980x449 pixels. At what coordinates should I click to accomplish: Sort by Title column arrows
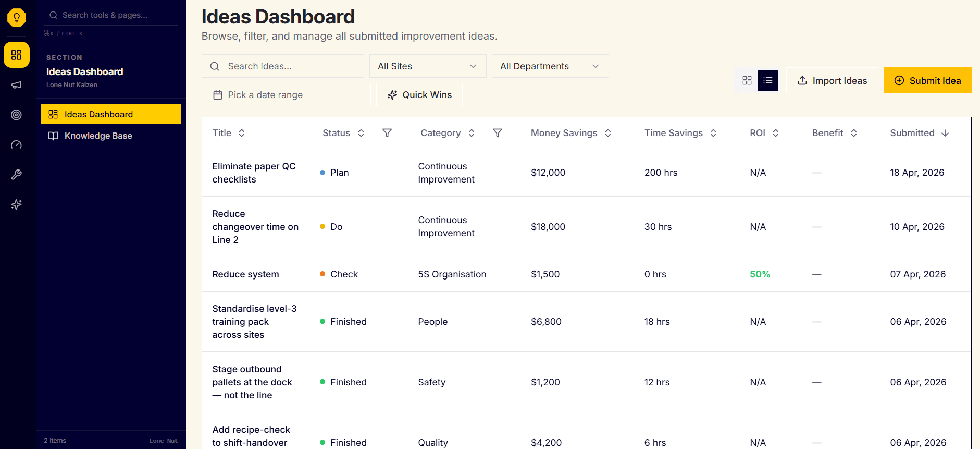tap(242, 133)
